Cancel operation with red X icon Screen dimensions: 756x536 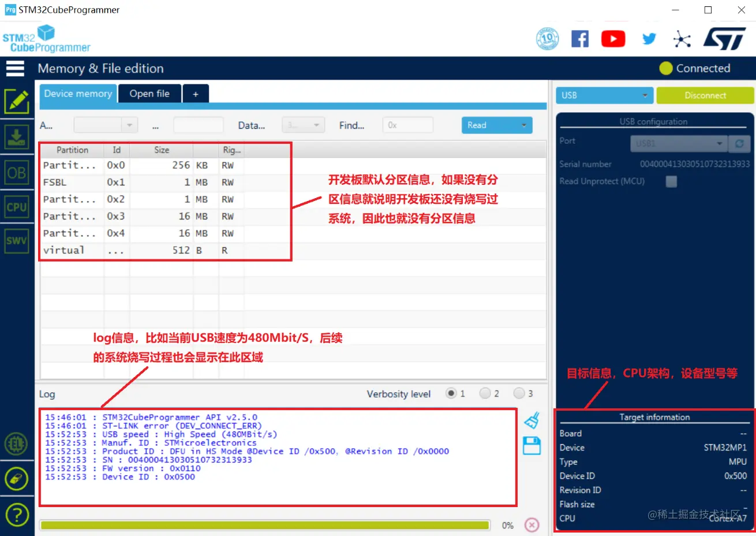pyautogui.click(x=532, y=524)
